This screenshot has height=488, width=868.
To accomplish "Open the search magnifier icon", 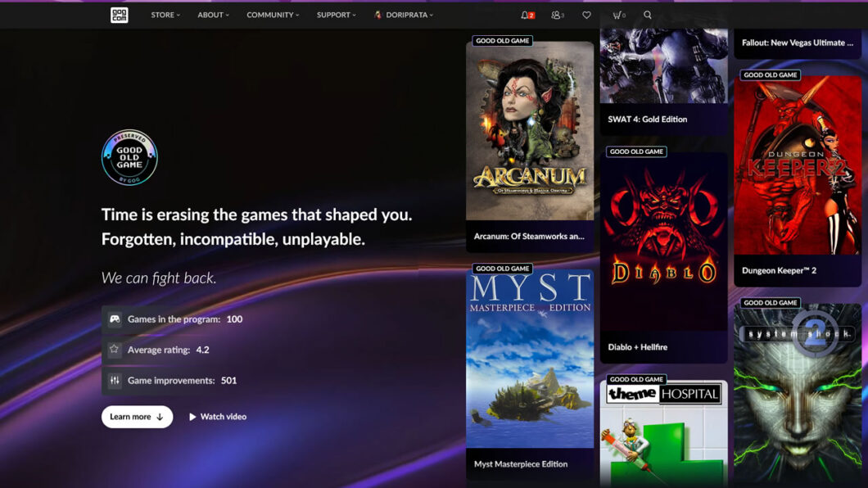I will 647,15.
